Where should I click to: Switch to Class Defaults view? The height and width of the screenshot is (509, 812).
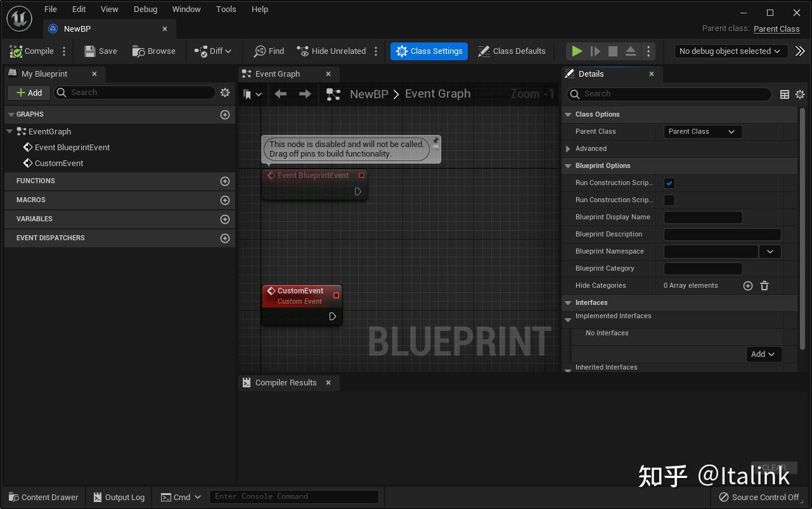[512, 51]
